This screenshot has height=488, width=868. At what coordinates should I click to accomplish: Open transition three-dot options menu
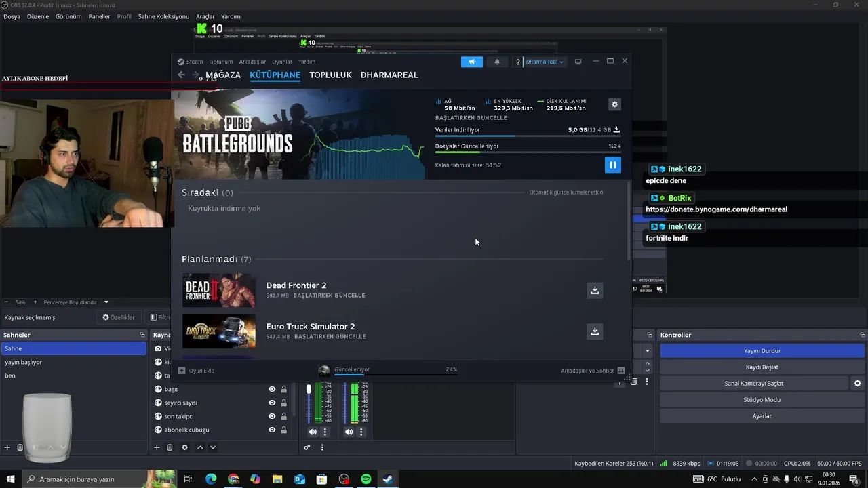pos(647,382)
